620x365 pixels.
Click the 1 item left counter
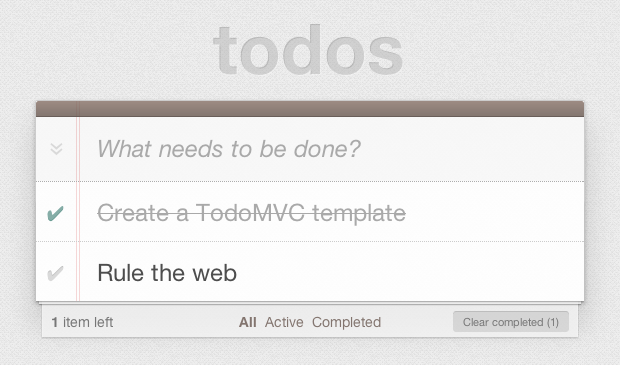tap(82, 322)
